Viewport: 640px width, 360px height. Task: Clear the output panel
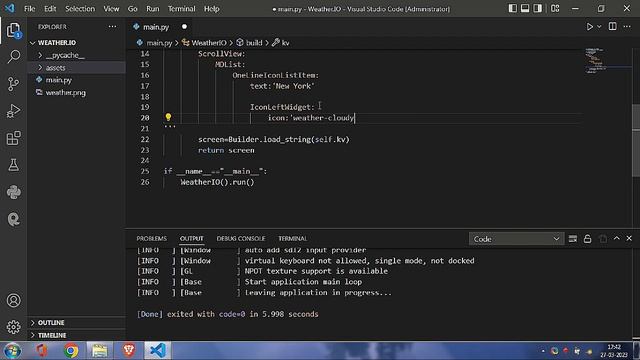(x=573, y=239)
